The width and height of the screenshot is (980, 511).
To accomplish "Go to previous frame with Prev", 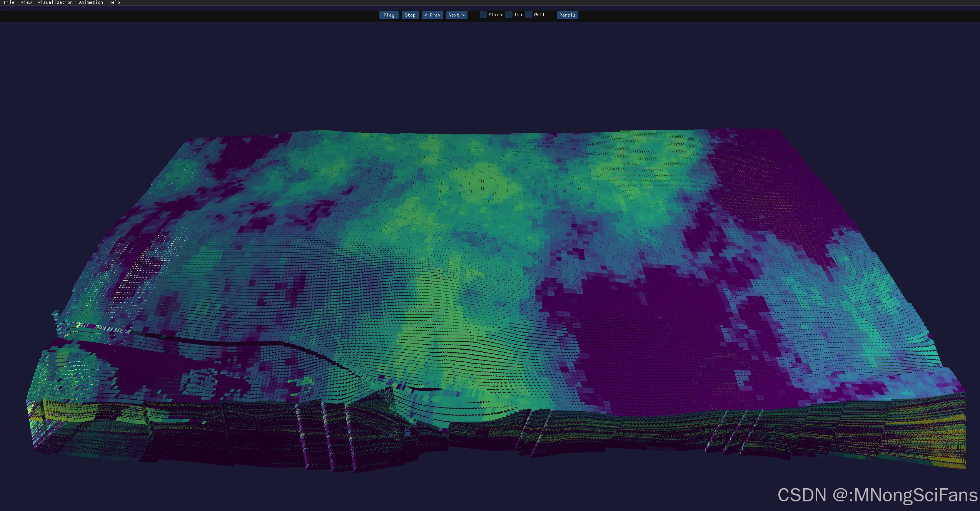I will (432, 15).
